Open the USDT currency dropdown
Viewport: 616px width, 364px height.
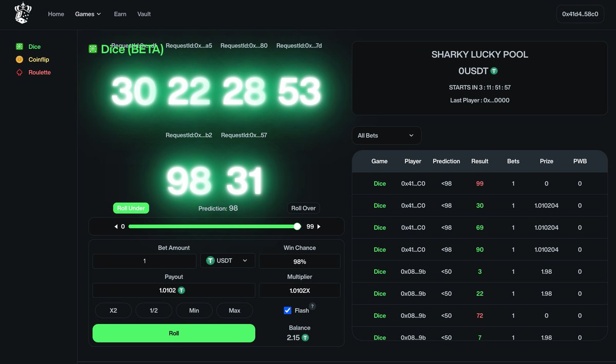point(227,261)
